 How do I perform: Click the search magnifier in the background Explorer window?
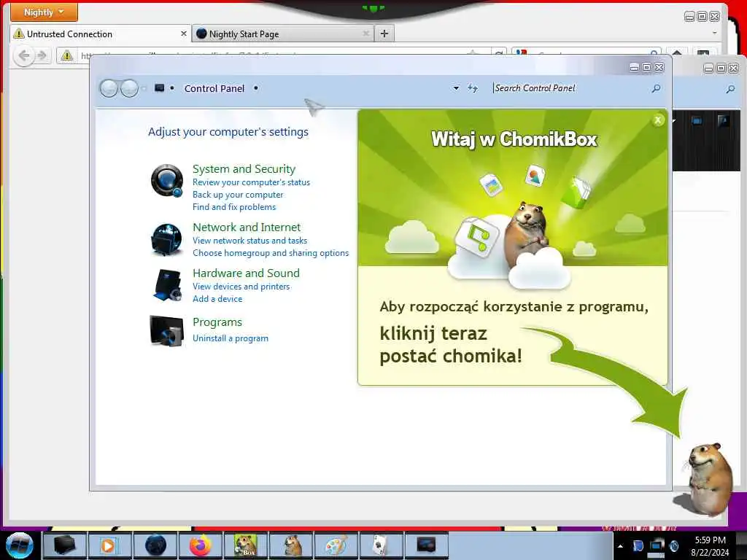730,88
